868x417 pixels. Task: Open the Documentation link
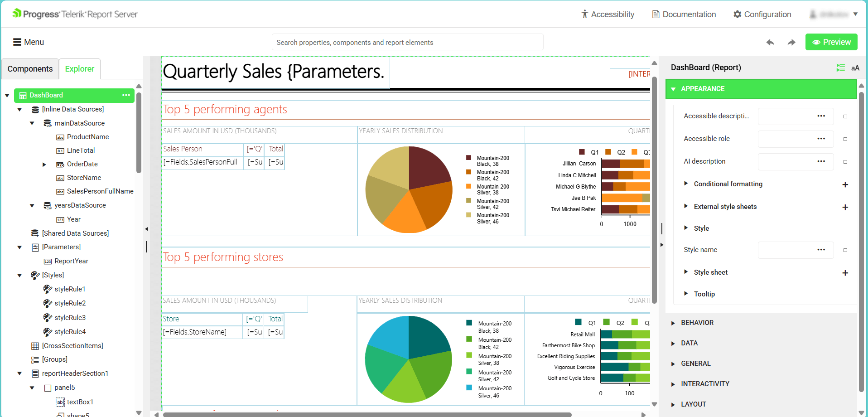(x=684, y=14)
